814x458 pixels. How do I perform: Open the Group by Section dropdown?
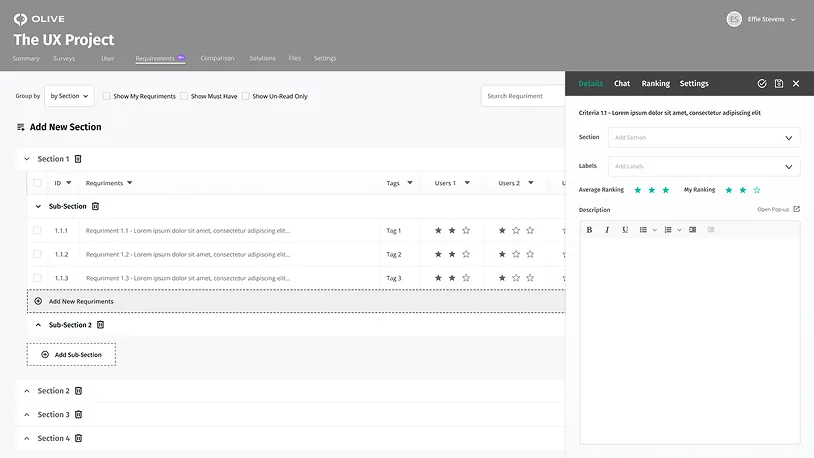coord(70,96)
